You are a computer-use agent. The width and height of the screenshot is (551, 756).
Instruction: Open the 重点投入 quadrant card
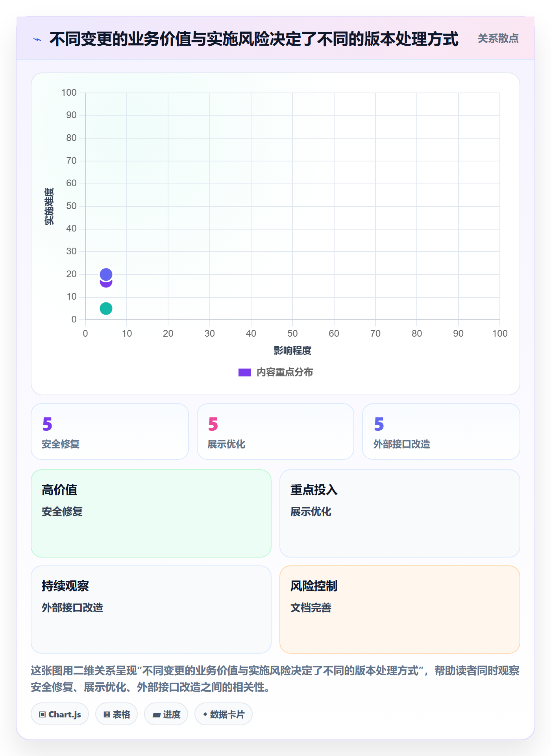pyautogui.click(x=400, y=513)
